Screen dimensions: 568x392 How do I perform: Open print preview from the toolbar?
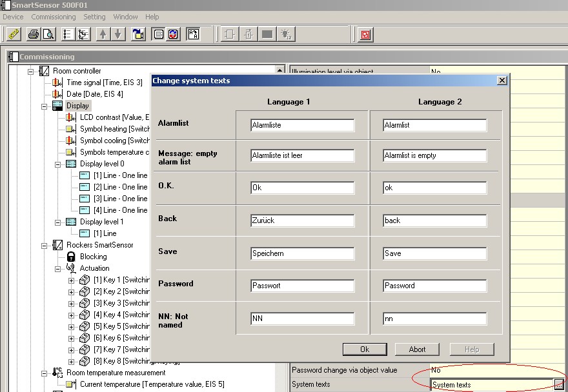pyautogui.click(x=48, y=34)
